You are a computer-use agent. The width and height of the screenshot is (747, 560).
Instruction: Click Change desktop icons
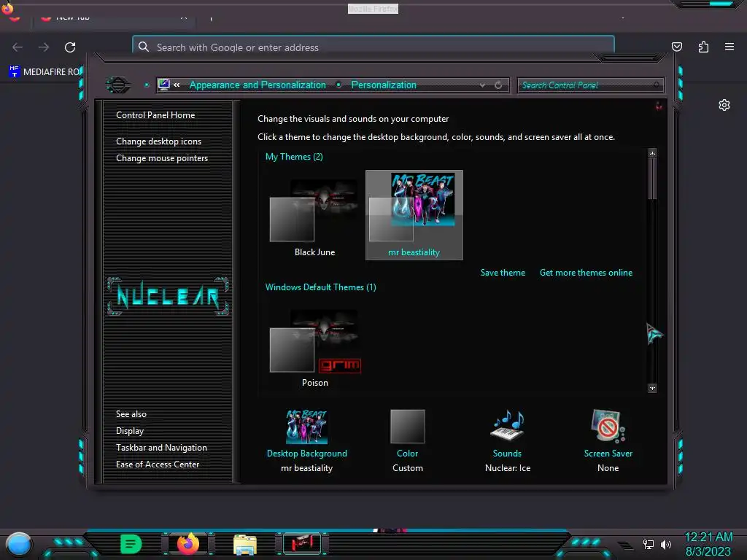click(158, 141)
